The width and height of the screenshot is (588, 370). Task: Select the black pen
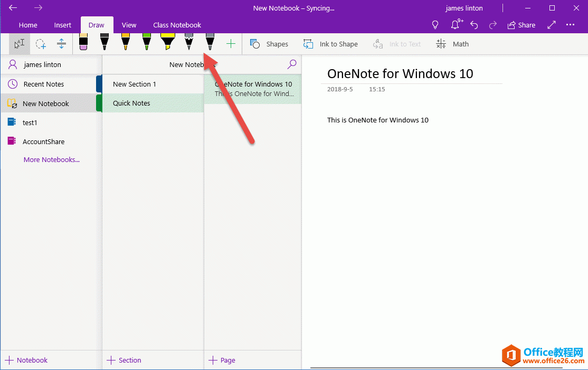(x=104, y=43)
